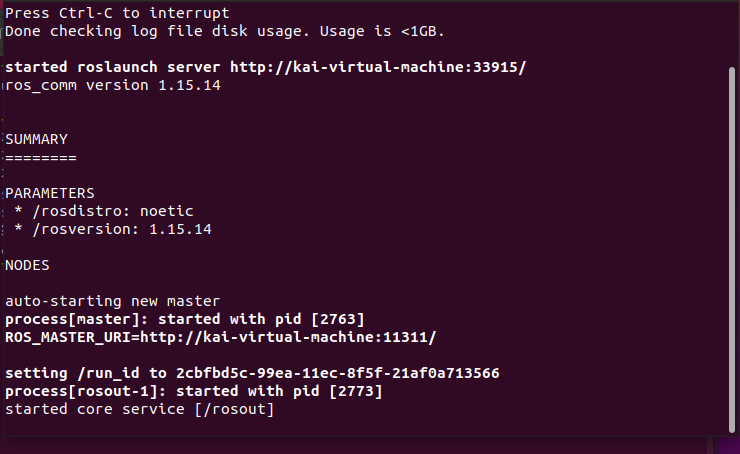Screen dimensions: 740x454
Task: Click the rosout-1 process pid [2773] text
Action: tap(356, 391)
